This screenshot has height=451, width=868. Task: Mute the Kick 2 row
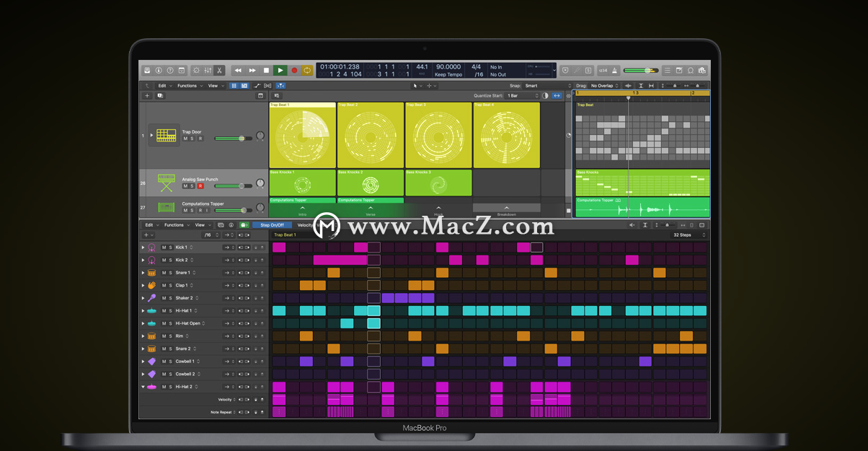pos(164,260)
